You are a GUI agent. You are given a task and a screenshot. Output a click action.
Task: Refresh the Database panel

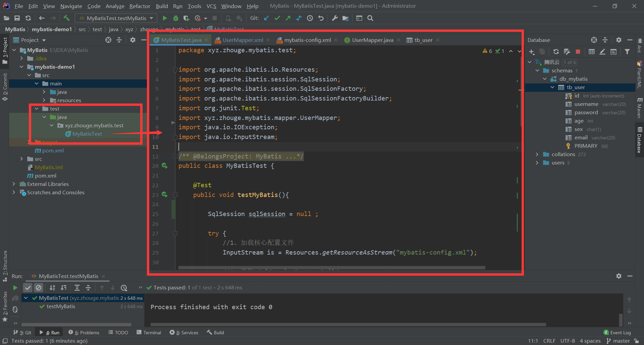(556, 52)
